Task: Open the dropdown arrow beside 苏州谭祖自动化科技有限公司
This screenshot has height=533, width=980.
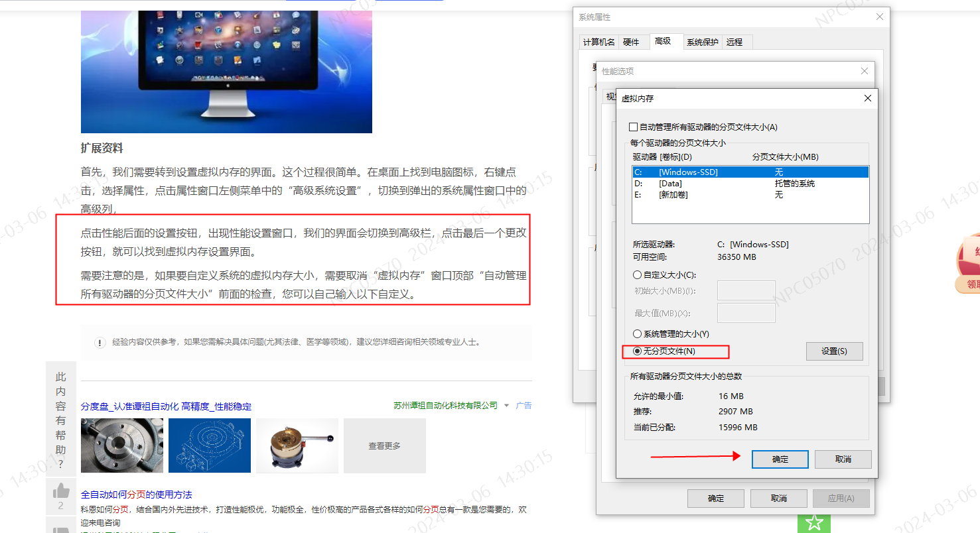Action: point(506,406)
